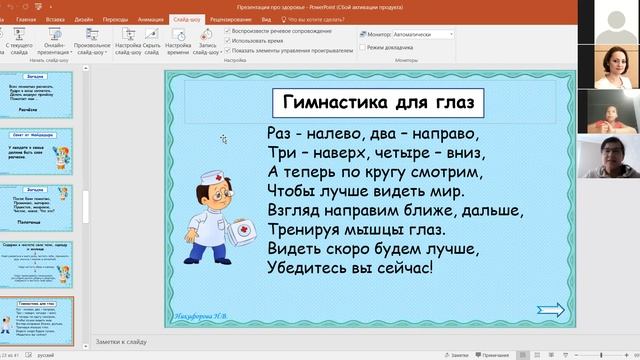
Task: Switch to Reading view in status bar
Action: [551, 355]
